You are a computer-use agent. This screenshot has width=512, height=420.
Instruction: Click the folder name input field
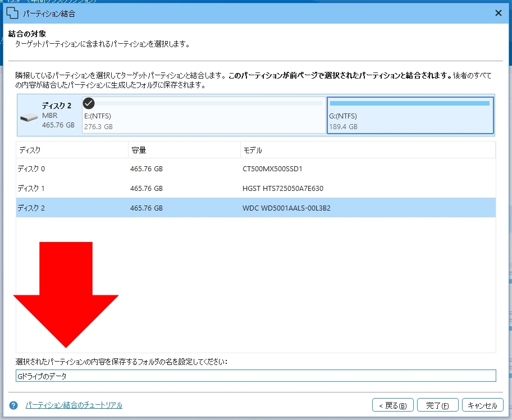point(255,376)
